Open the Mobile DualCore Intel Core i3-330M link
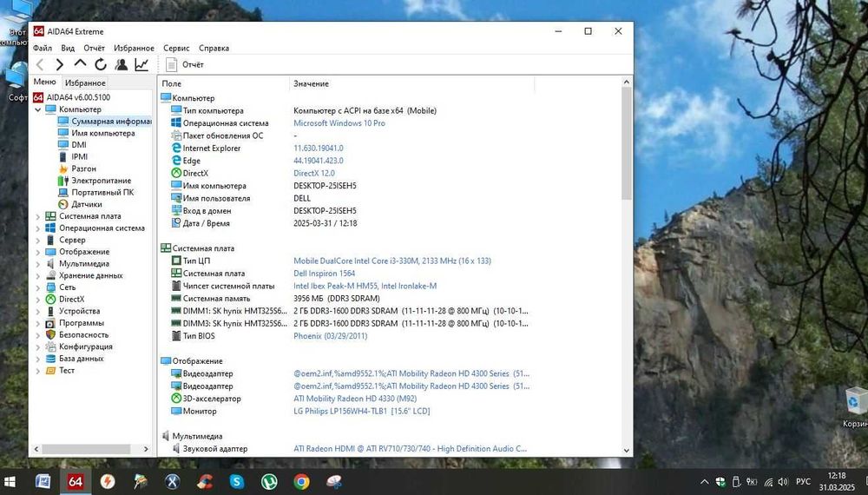The height and width of the screenshot is (495, 868). pyautogui.click(x=392, y=261)
